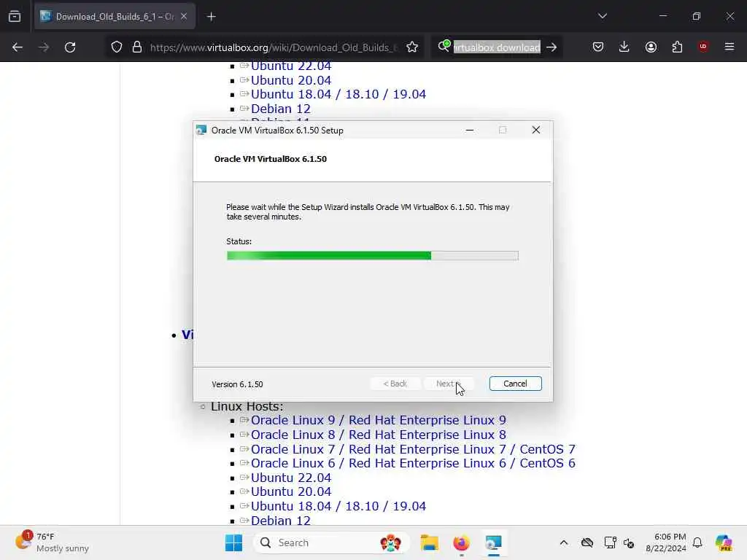Open File Explorer from taskbar
This screenshot has height=560, width=747.
coord(429,542)
